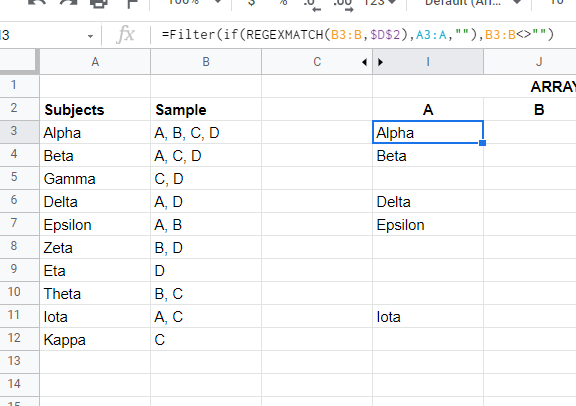
Task: Click the 'Alpha' cell in column A
Action: [95, 133]
